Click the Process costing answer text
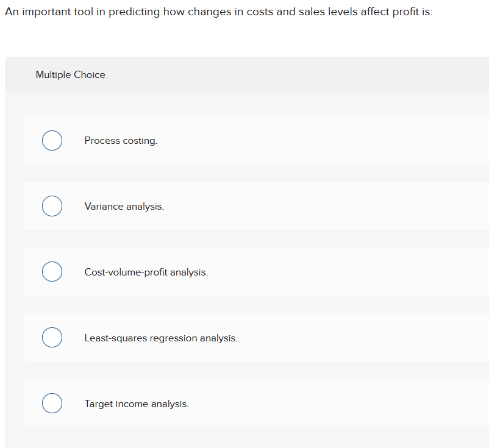 click(x=120, y=140)
